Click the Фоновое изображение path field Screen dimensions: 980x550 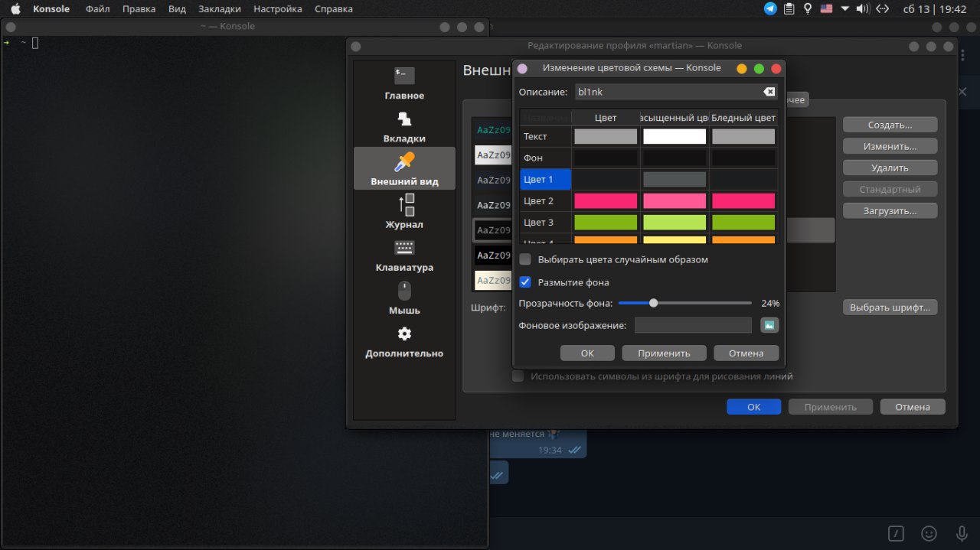pos(693,325)
